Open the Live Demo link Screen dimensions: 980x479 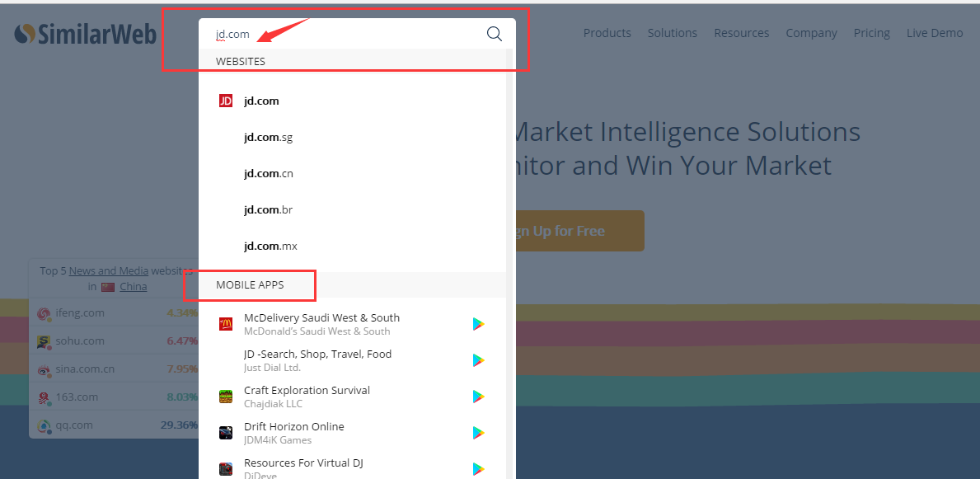935,33
